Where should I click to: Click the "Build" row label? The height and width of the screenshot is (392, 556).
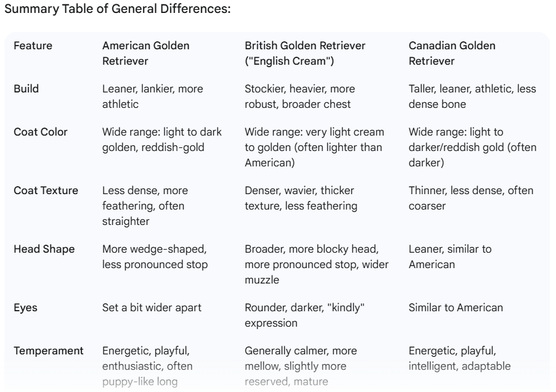click(26, 89)
